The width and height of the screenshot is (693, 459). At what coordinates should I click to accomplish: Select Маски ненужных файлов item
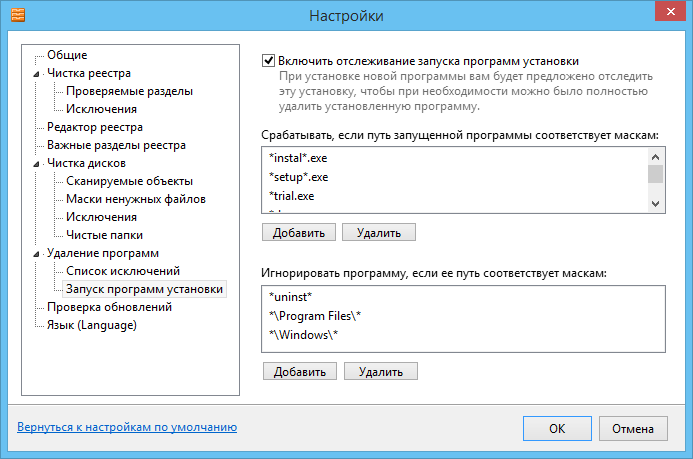(135, 199)
